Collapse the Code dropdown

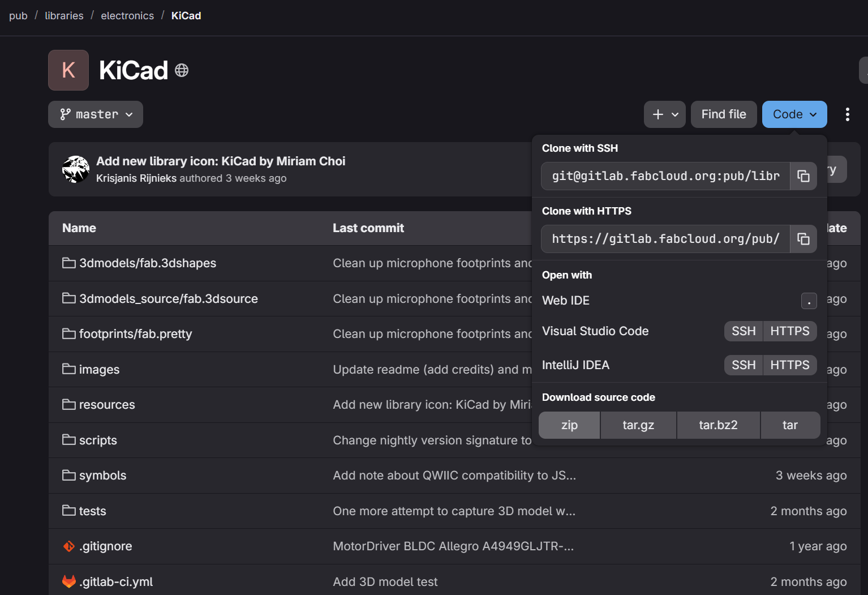click(794, 114)
